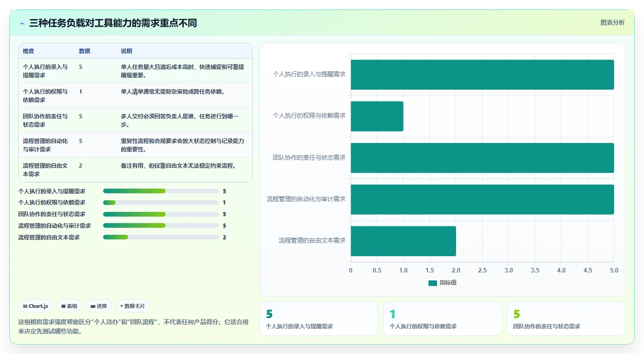This screenshot has height=354, width=644.
Task: Click chart bar for 个人执行的录入与提醒需求
Action: 482,75
